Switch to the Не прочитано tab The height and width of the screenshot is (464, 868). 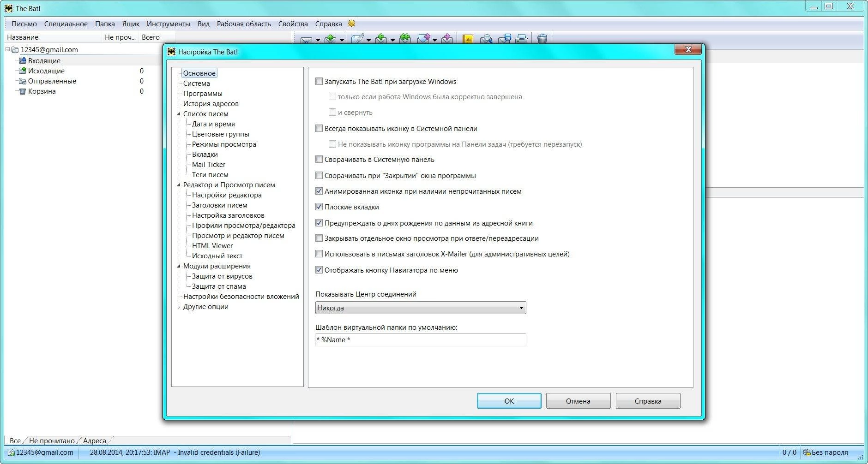(x=52, y=440)
